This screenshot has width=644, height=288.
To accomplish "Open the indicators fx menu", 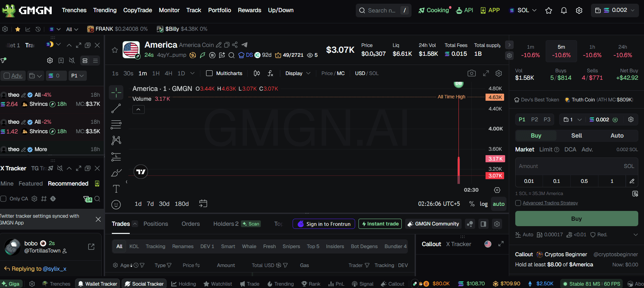I will 270,73.
